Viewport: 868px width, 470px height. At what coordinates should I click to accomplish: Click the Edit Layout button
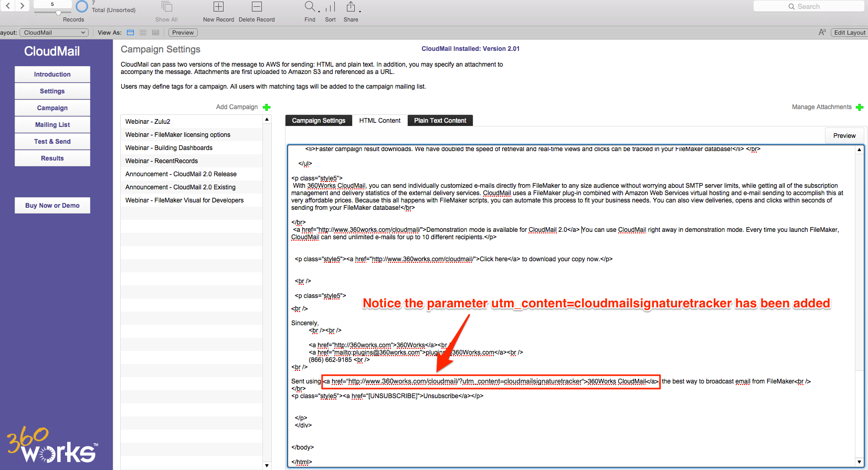pyautogui.click(x=849, y=33)
